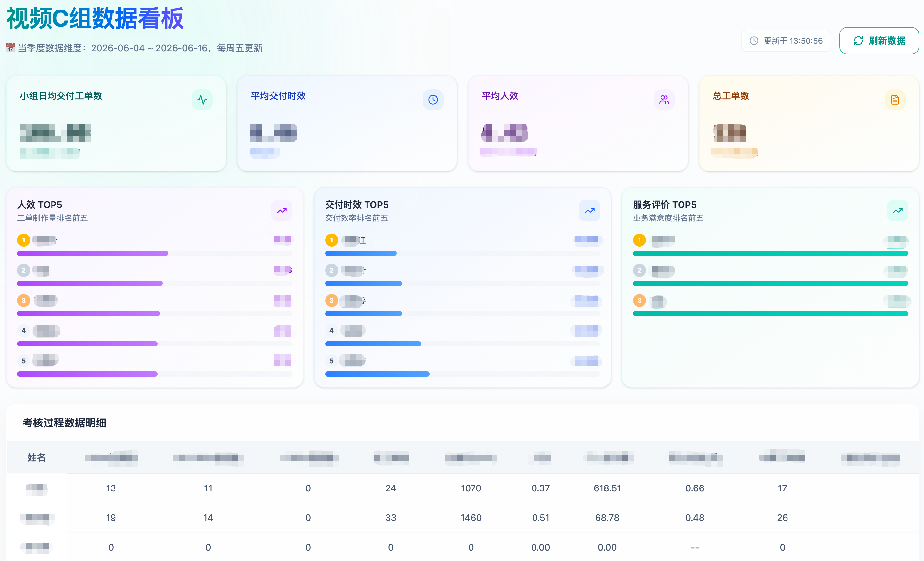Click the 考核过程数据明细 section title
This screenshot has height=561, width=924.
[65, 423]
